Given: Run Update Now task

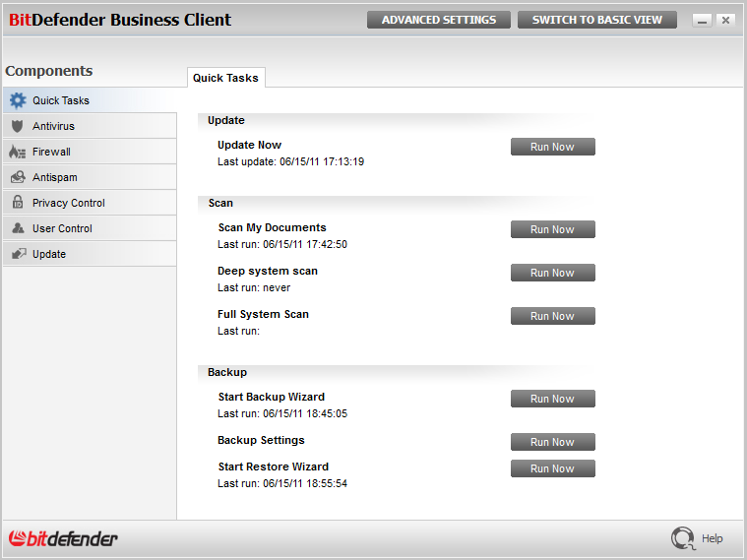Looking at the screenshot, I should 553,147.
